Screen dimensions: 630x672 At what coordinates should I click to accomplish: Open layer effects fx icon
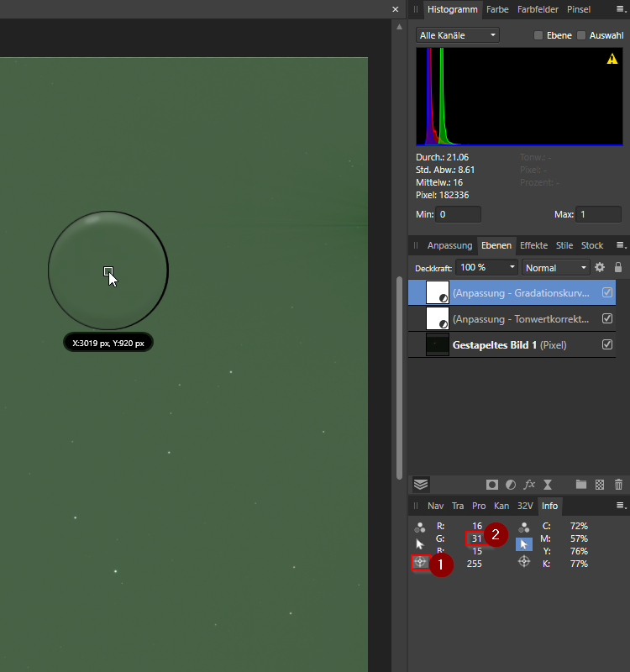529,485
